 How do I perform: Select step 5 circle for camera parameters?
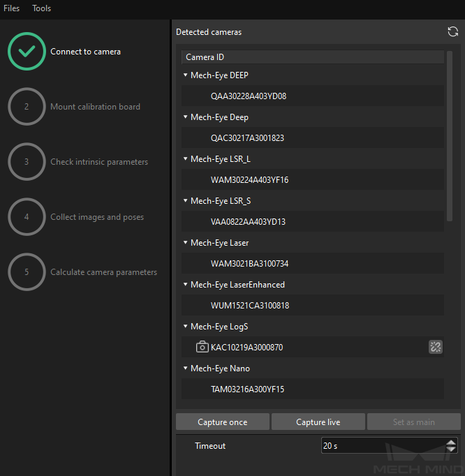tap(27, 272)
